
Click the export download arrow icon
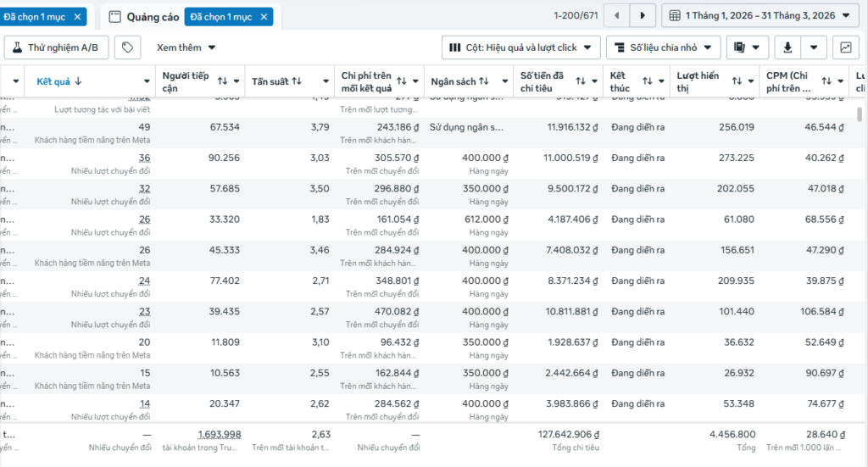click(788, 47)
